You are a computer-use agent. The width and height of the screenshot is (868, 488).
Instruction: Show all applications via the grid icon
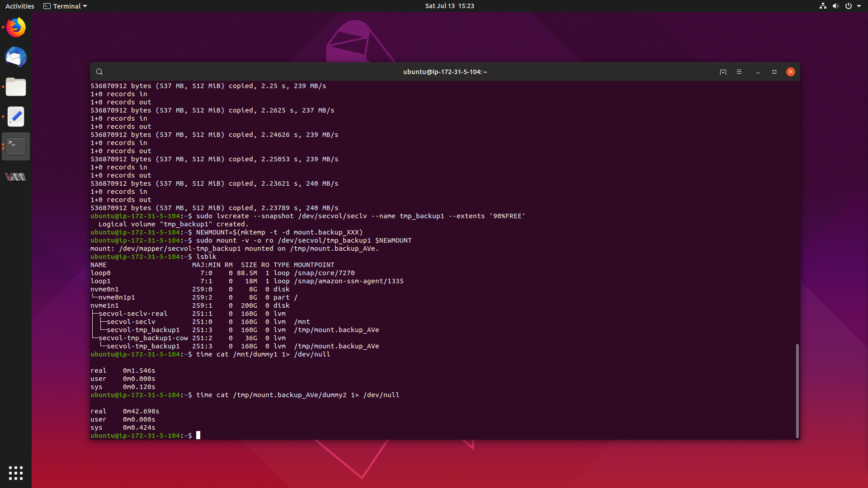15,473
